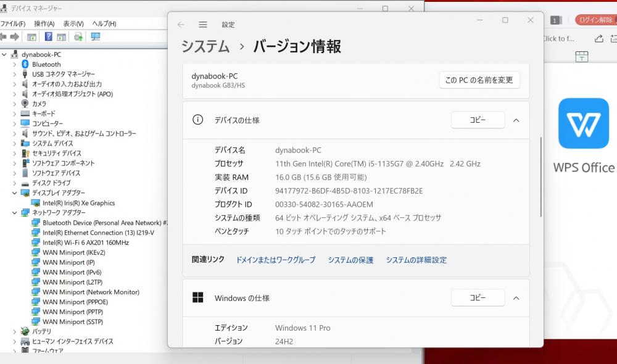Open the 表示(V) menu
The height and width of the screenshot is (364, 617).
[73, 23]
